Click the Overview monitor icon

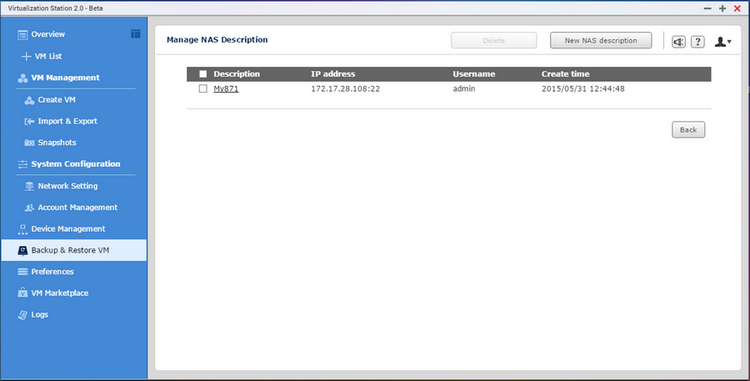point(22,34)
